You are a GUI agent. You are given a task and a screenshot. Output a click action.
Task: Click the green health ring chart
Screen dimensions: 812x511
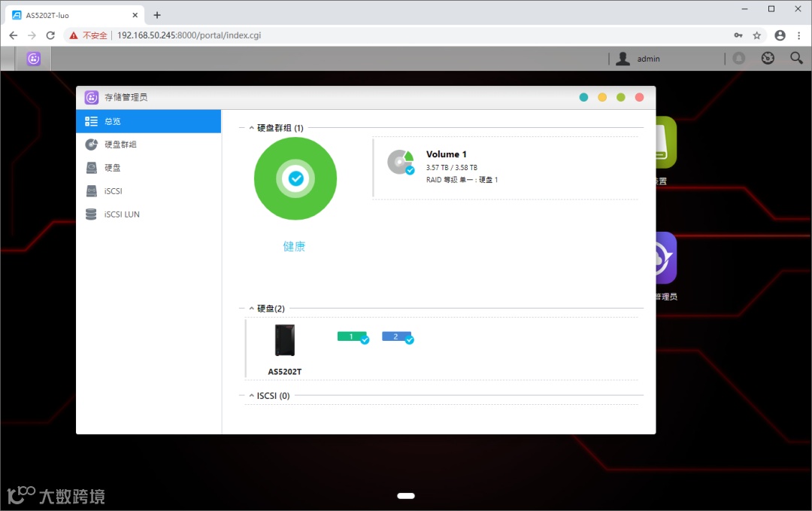tap(295, 178)
